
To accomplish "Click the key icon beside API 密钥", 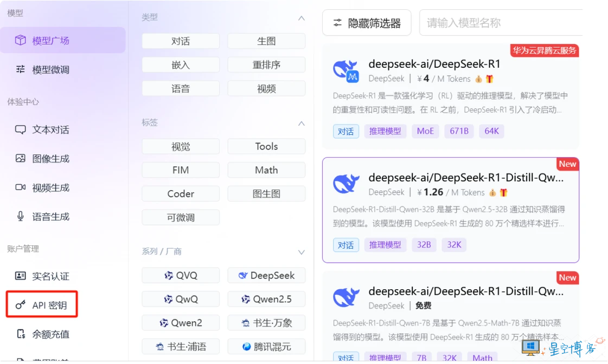I will (x=20, y=305).
